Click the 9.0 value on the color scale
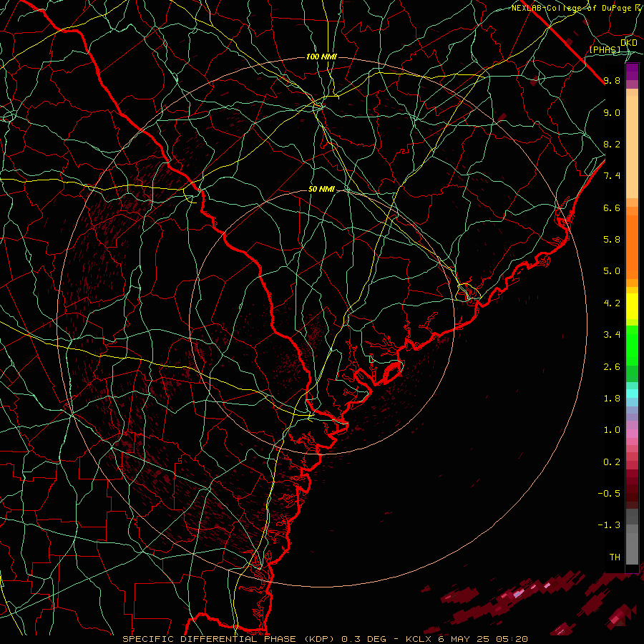This screenshot has height=644, width=644. pyautogui.click(x=612, y=113)
